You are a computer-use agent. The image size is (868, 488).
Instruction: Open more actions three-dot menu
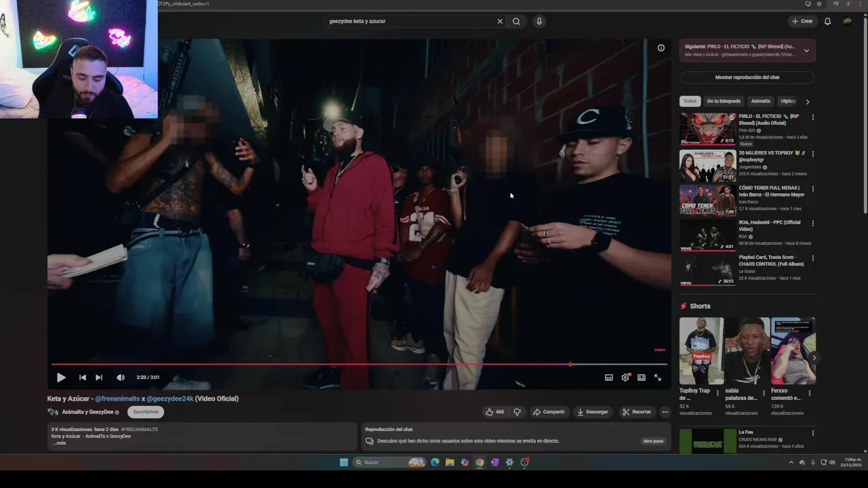point(665,411)
